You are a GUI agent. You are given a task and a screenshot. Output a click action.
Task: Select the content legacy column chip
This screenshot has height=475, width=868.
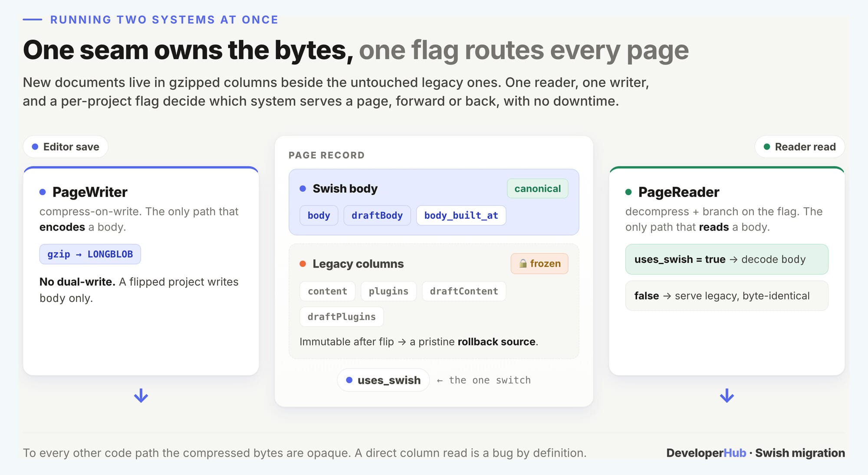pyautogui.click(x=327, y=291)
